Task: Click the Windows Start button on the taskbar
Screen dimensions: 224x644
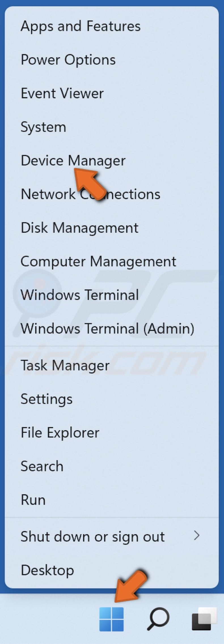Action: 112,619
